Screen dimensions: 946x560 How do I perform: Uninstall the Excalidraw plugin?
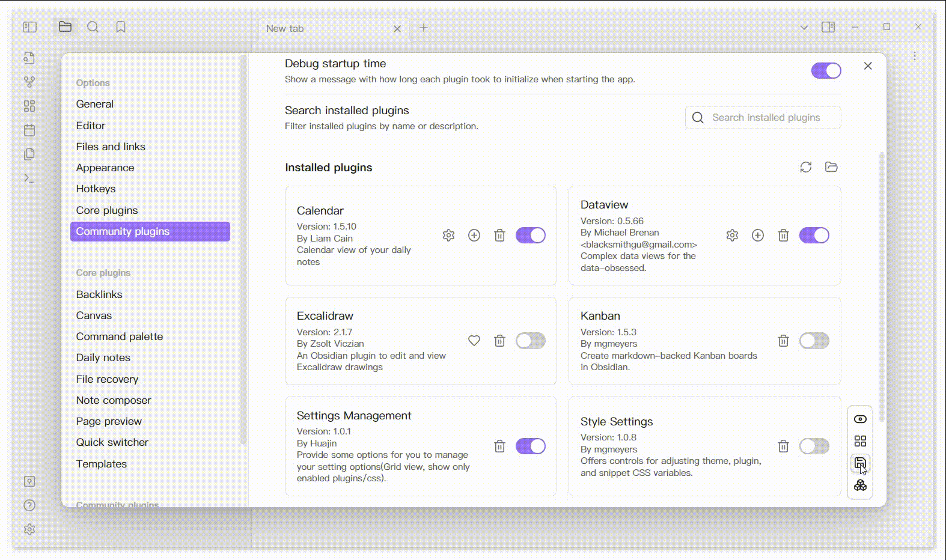click(x=499, y=341)
